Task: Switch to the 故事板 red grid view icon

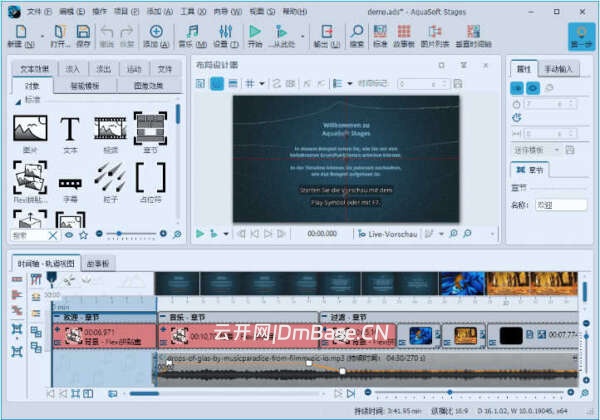Action: tap(404, 36)
